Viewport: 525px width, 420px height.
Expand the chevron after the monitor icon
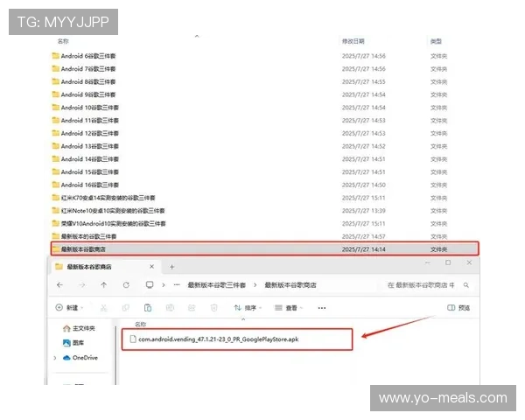[164, 285]
